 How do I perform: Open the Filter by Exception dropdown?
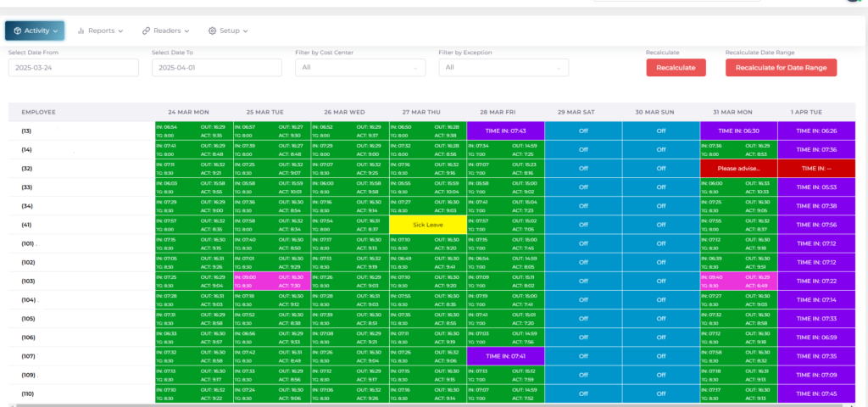pos(503,68)
